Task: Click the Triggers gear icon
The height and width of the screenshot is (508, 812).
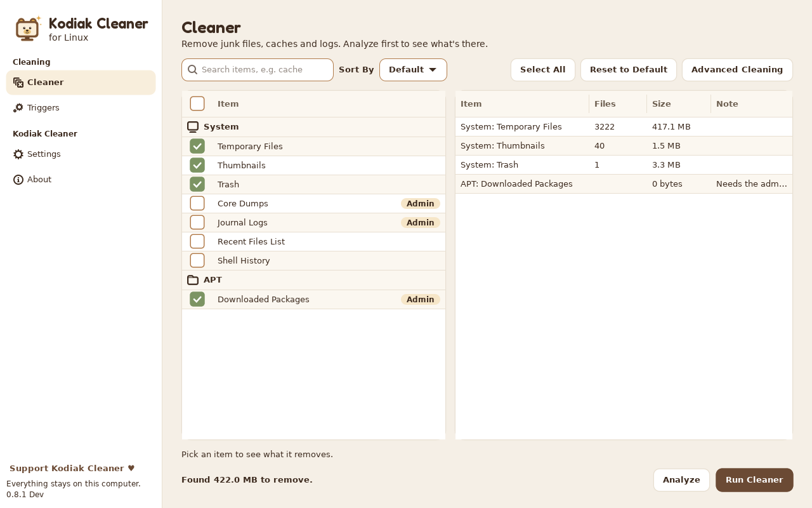Action: pyautogui.click(x=18, y=108)
